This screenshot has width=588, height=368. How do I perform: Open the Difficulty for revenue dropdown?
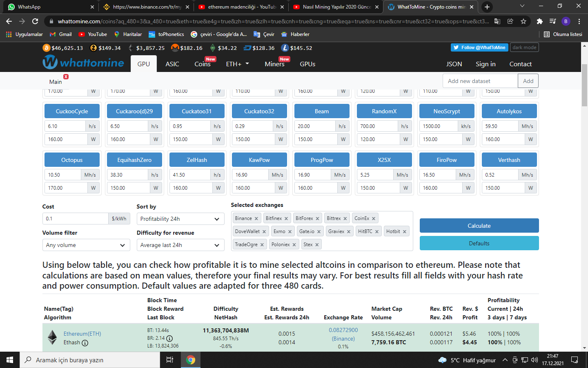[x=180, y=245]
